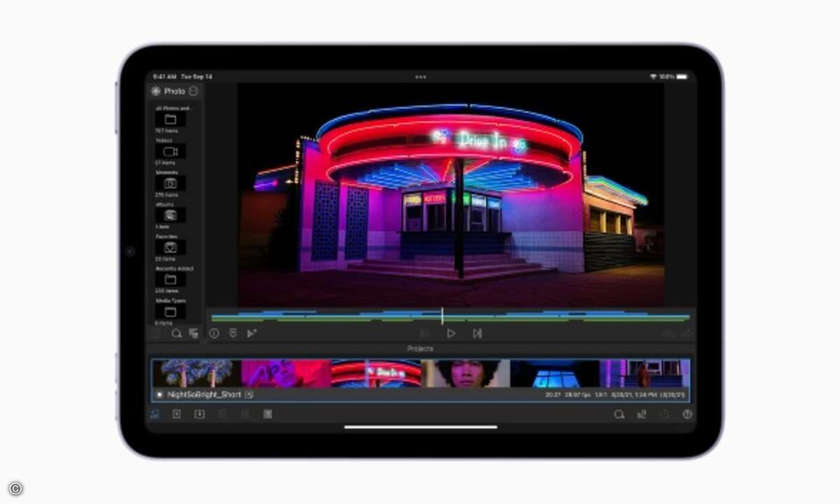Search projects with the bottom magnifier icon
Image resolution: width=840 pixels, height=504 pixels.
tap(619, 414)
